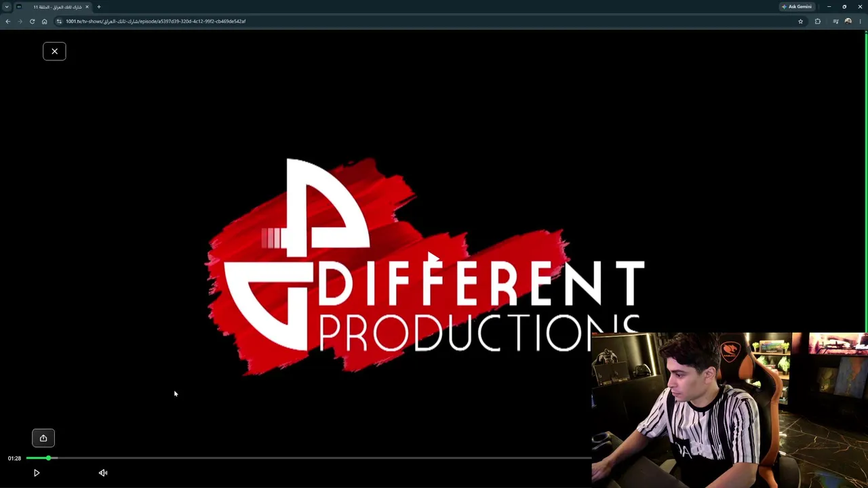Select the browser tab with Arabic title
The width and height of the screenshot is (868, 488).
[x=54, y=7]
